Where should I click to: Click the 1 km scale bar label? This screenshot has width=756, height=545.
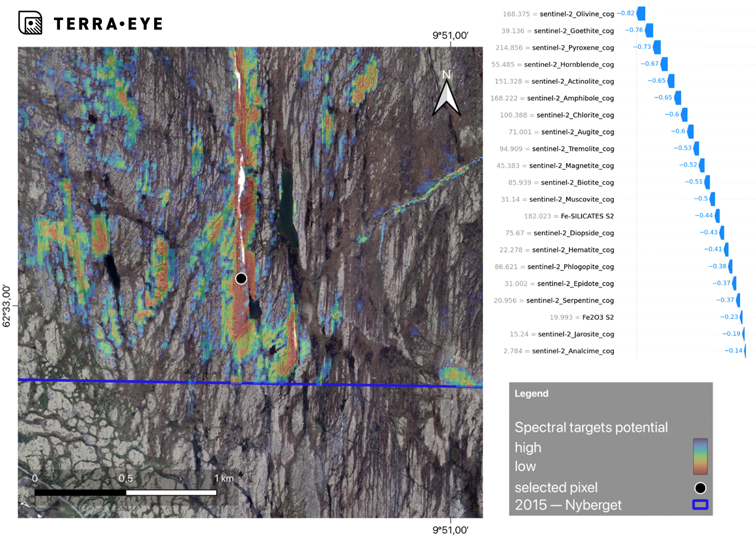point(224,479)
